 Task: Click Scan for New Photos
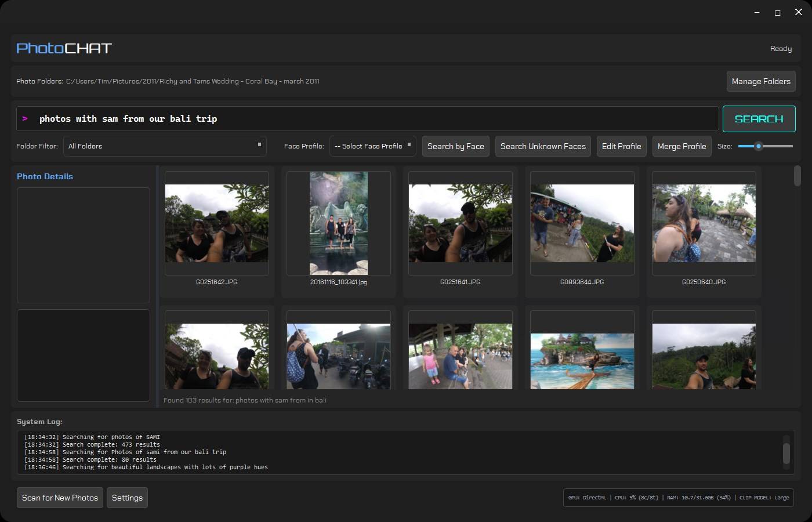click(x=60, y=498)
